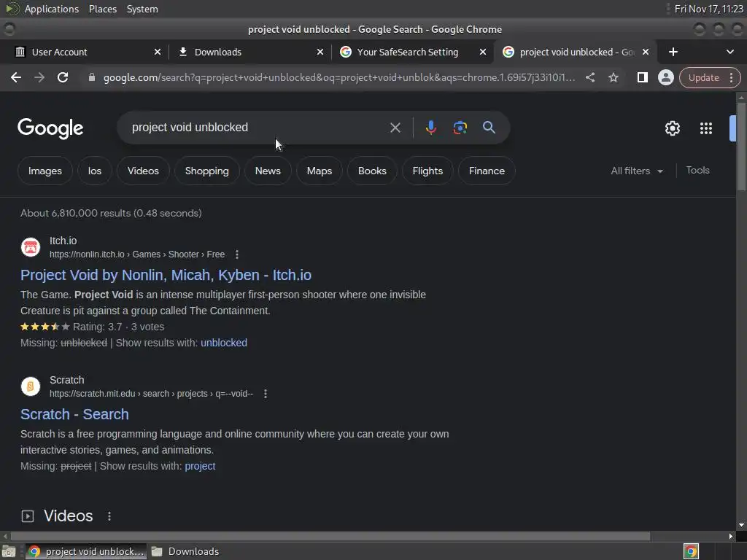Filter results by Finance
The image size is (747, 560).
pyautogui.click(x=487, y=171)
